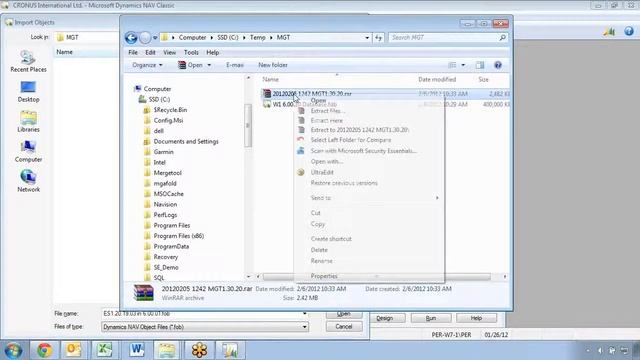
Task: Click the refresh button beside address bar
Action: pos(379,38)
